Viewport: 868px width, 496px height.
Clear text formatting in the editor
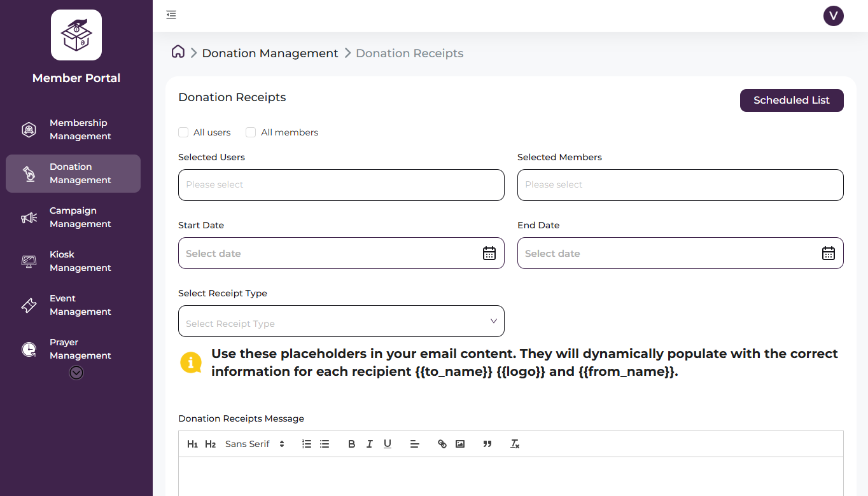point(515,444)
